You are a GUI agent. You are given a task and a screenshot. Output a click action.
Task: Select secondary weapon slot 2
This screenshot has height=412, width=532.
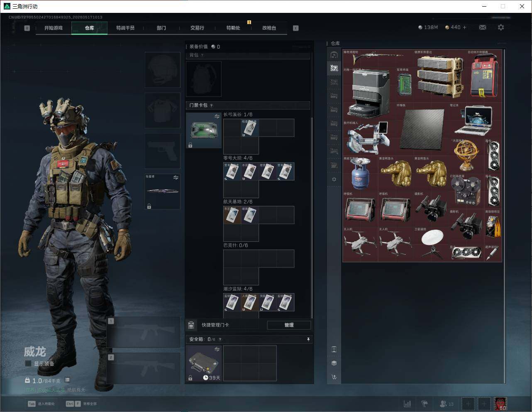click(x=143, y=368)
